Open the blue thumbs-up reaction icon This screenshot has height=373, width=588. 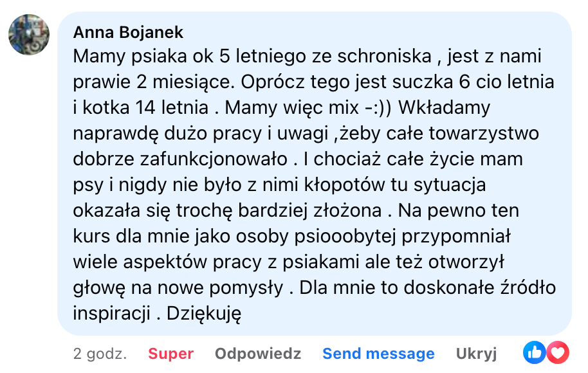[534, 352]
